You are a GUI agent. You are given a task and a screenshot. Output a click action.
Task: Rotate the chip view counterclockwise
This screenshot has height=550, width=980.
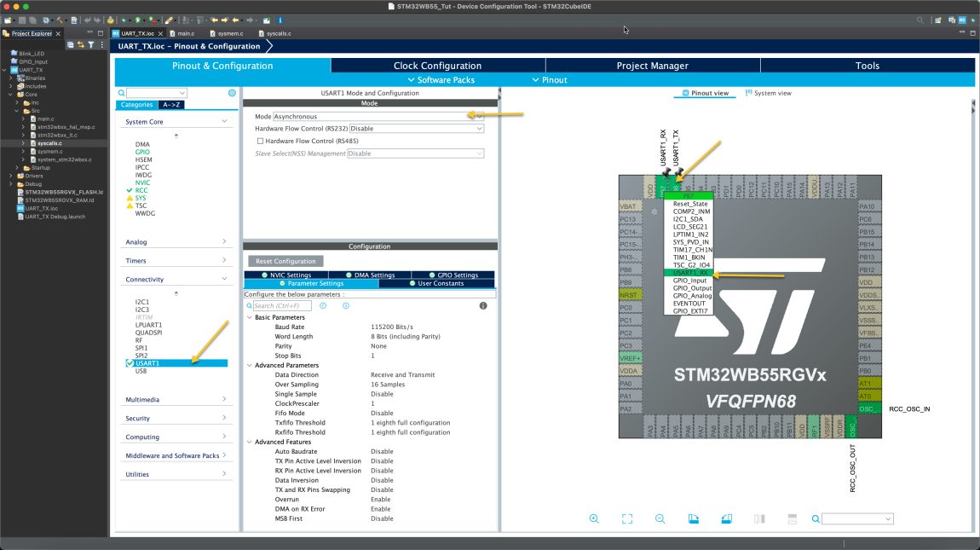click(727, 518)
